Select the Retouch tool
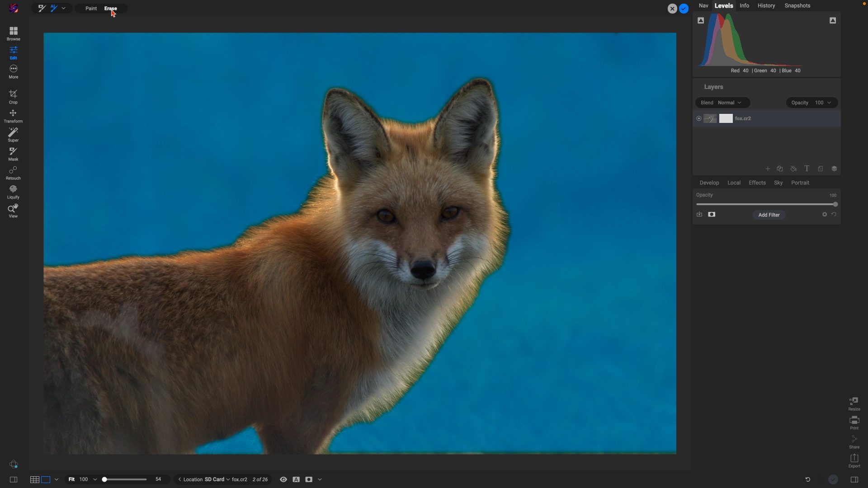 (x=13, y=173)
